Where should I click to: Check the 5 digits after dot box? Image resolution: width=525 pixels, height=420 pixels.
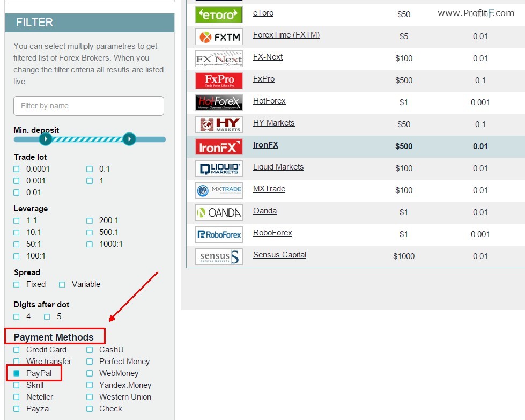[47, 317]
